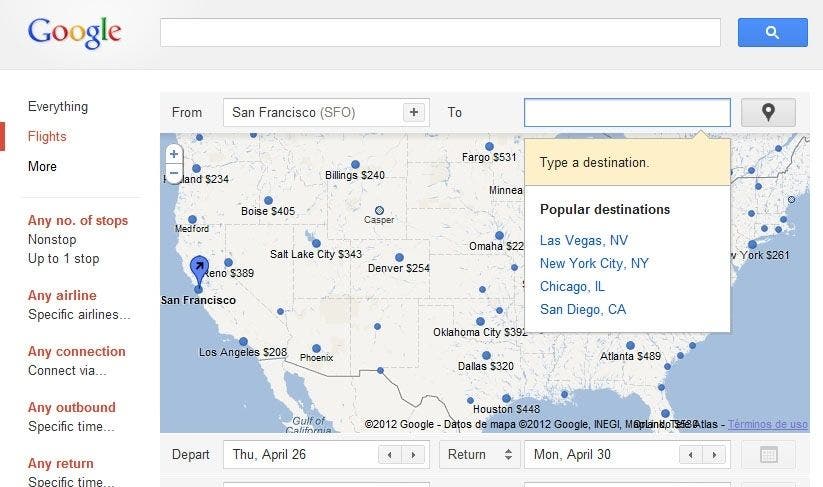
Task: Choose the Any outbound filter
Action: click(71, 407)
